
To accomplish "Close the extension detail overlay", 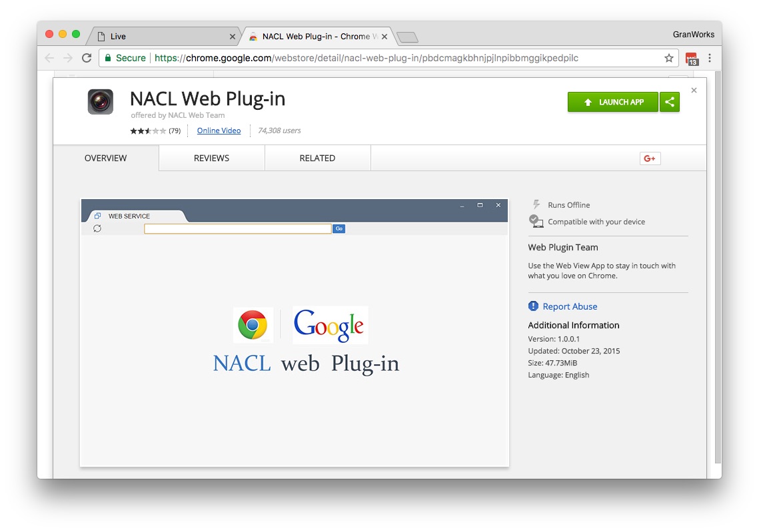I will (694, 91).
